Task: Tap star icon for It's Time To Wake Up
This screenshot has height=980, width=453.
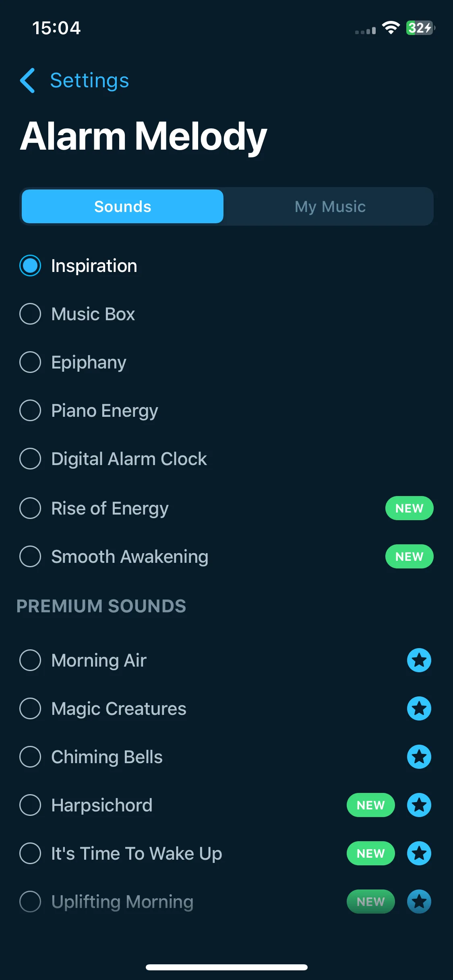Action: point(419,853)
